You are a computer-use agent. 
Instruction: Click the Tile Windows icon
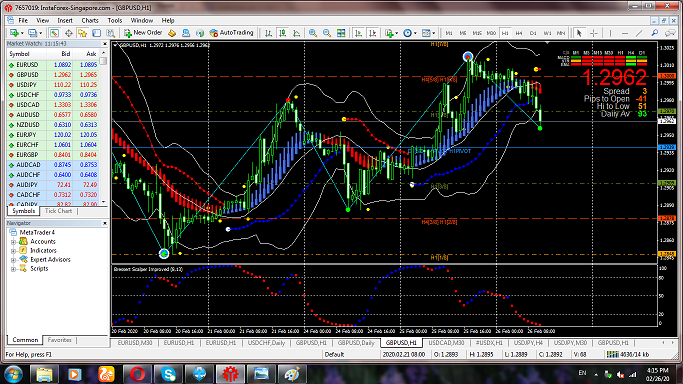pyautogui.click(x=341, y=33)
